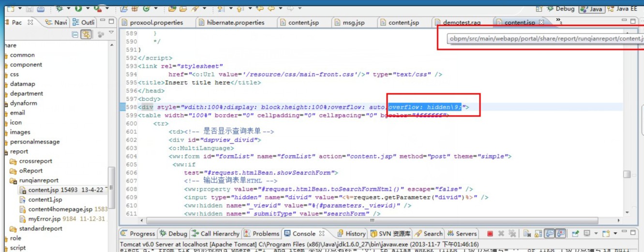Click the External Tools run icon
The height and width of the screenshot is (252, 644).
98,9
